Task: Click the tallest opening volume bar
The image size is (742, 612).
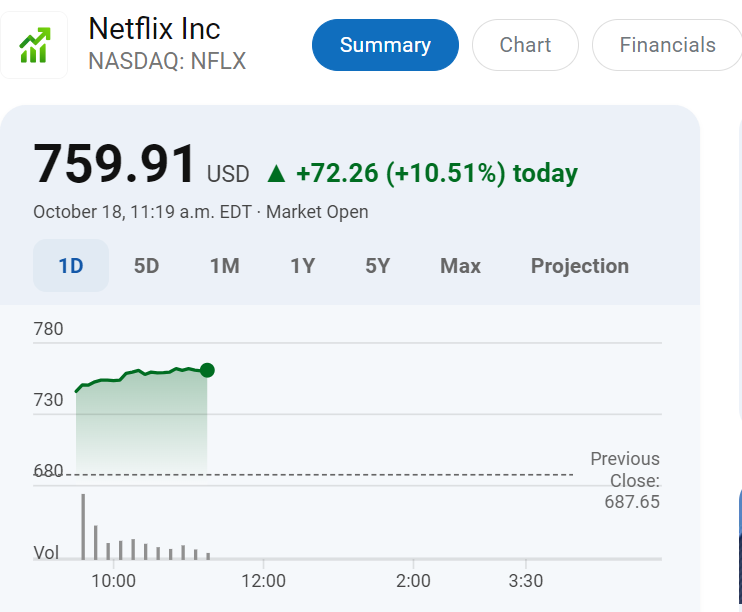Action: [83, 526]
